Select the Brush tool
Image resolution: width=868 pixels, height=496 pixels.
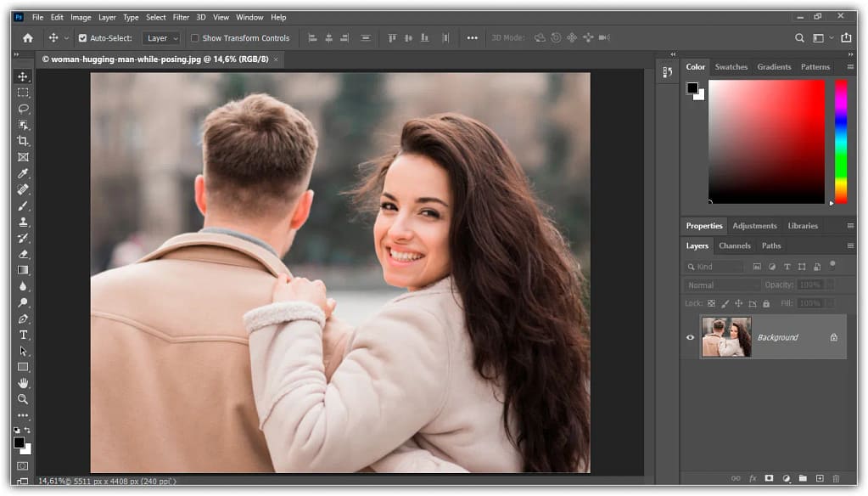(x=23, y=206)
